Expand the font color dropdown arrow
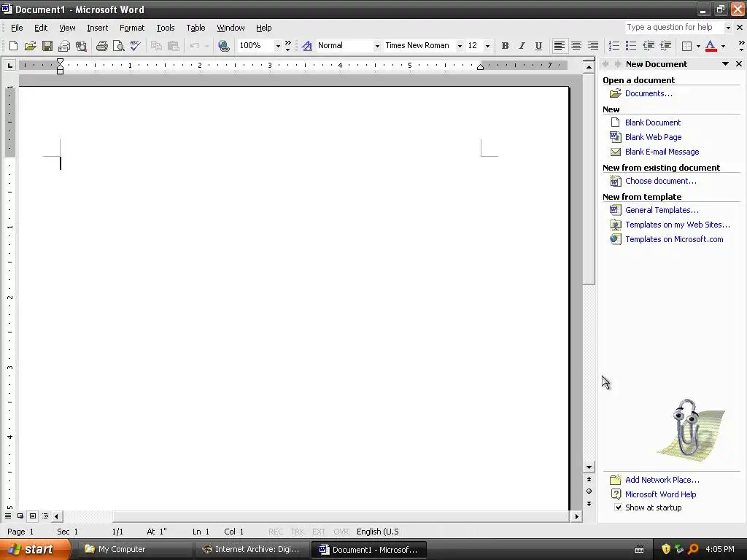747x560 pixels. point(723,46)
